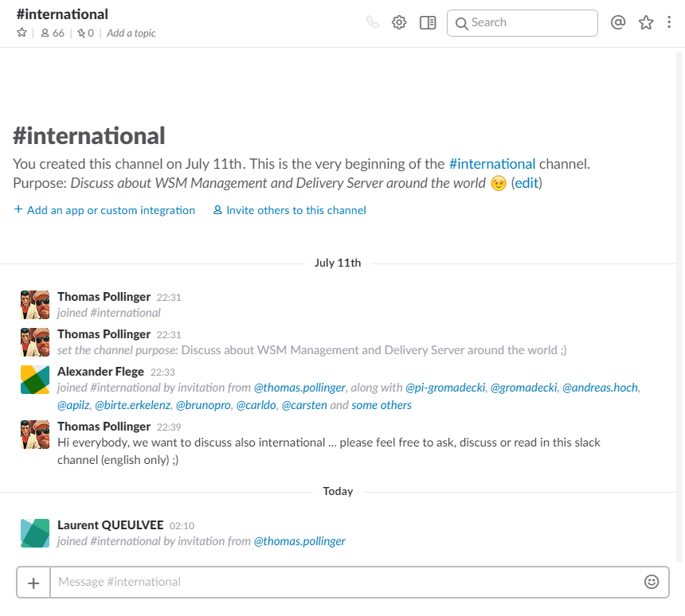Open channel settings gear icon
Screen dimensions: 685x616
coord(399,22)
